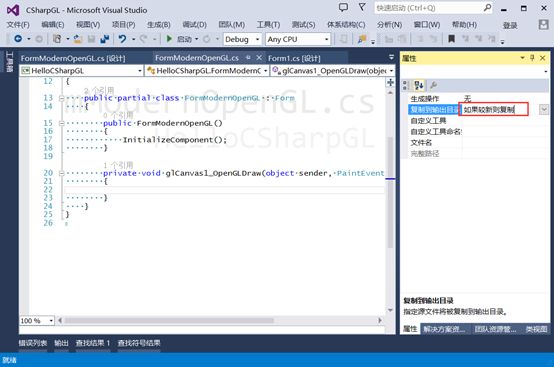Open the 帮助(H) menu
The image size is (554, 367).
pos(464,25)
